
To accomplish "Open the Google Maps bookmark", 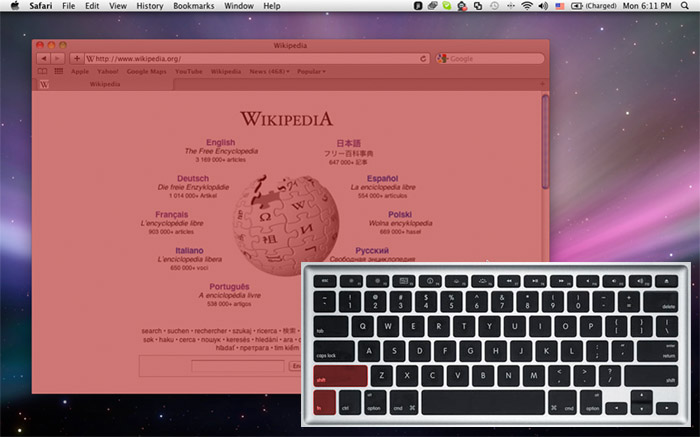I will coord(146,71).
